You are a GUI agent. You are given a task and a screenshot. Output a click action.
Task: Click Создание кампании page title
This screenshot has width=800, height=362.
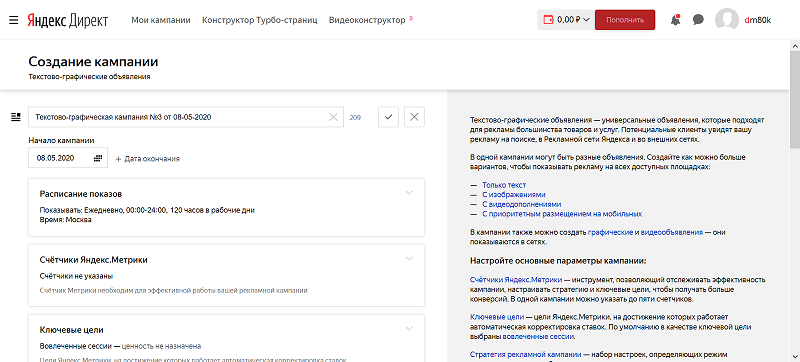click(x=93, y=62)
